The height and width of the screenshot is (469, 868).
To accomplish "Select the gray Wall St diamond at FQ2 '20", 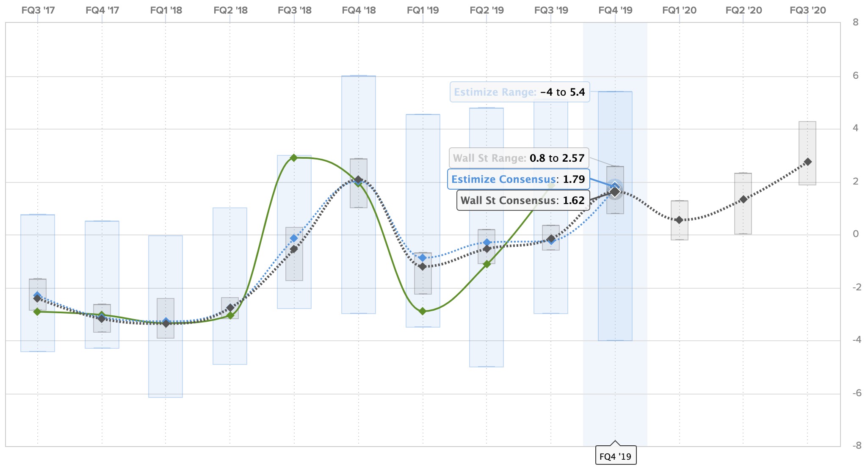I will [744, 199].
